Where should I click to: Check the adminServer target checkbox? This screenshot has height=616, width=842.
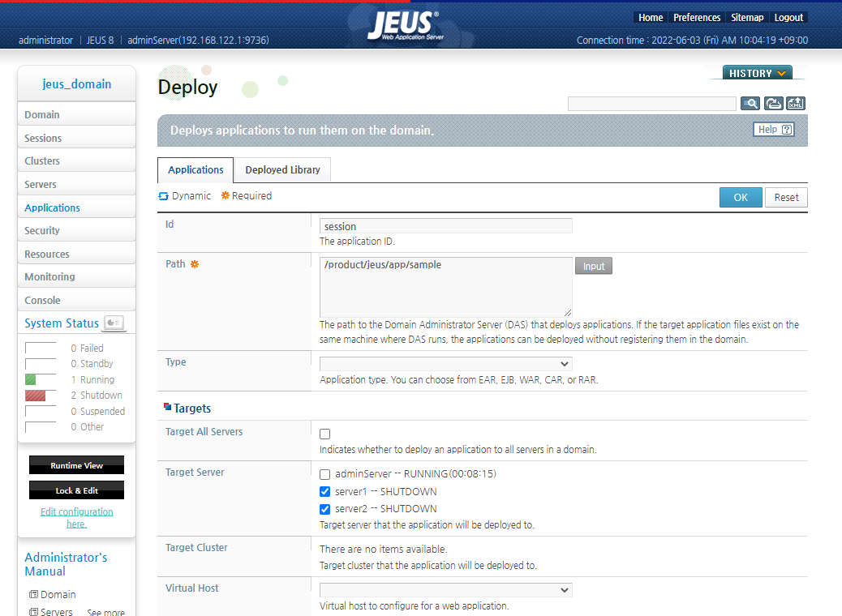[x=325, y=474]
